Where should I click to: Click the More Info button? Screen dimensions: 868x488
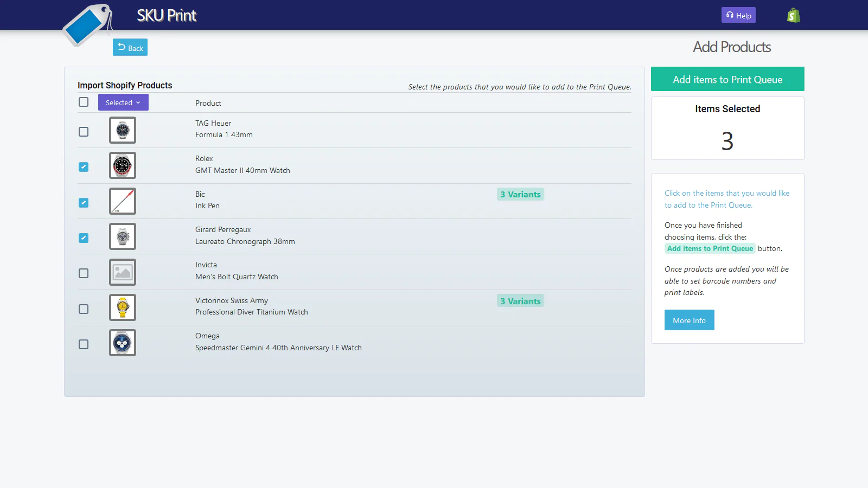click(689, 320)
